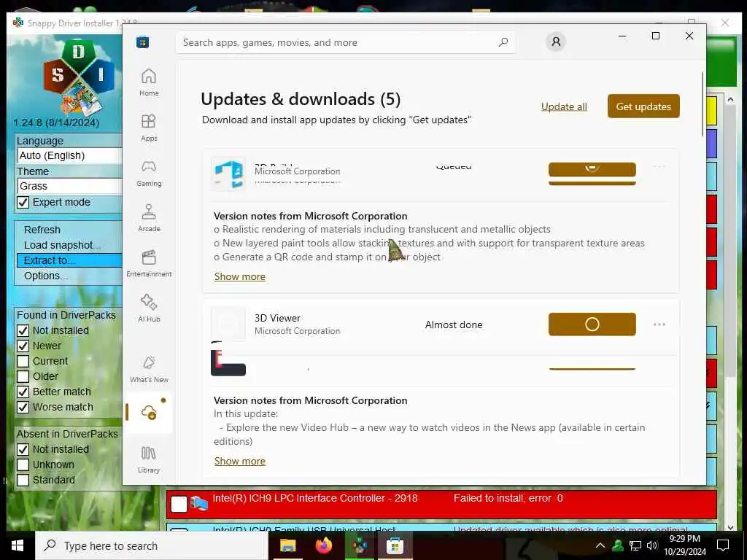Toggle the Newer checkbox
Viewport: 747px width, 560px height.
point(23,346)
